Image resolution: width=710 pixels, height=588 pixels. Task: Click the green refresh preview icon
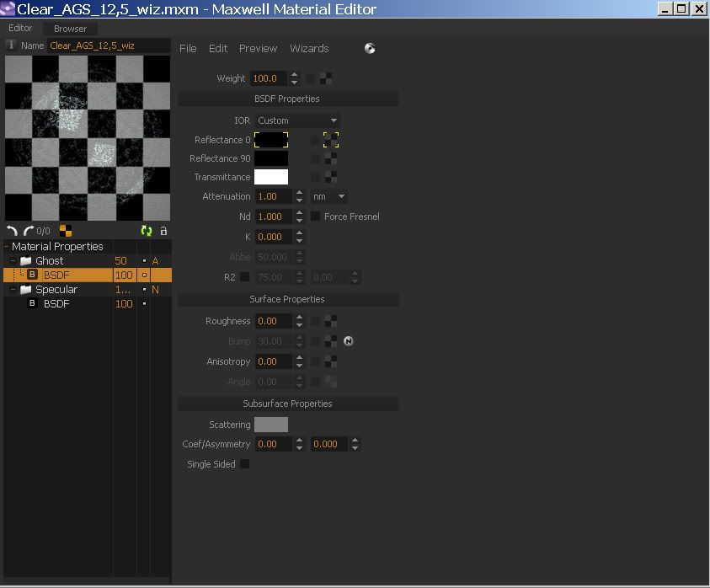(147, 231)
